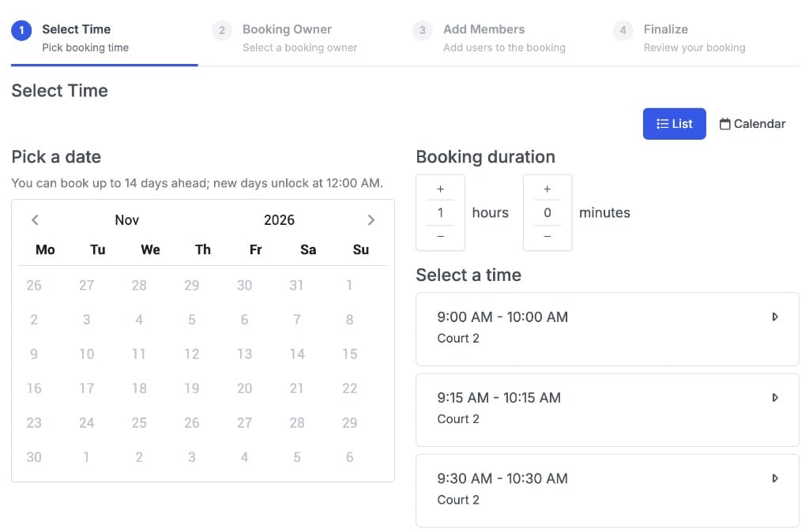Increase booking minutes with the plus button
Viewport: 809px width, 532px height.
coord(547,189)
